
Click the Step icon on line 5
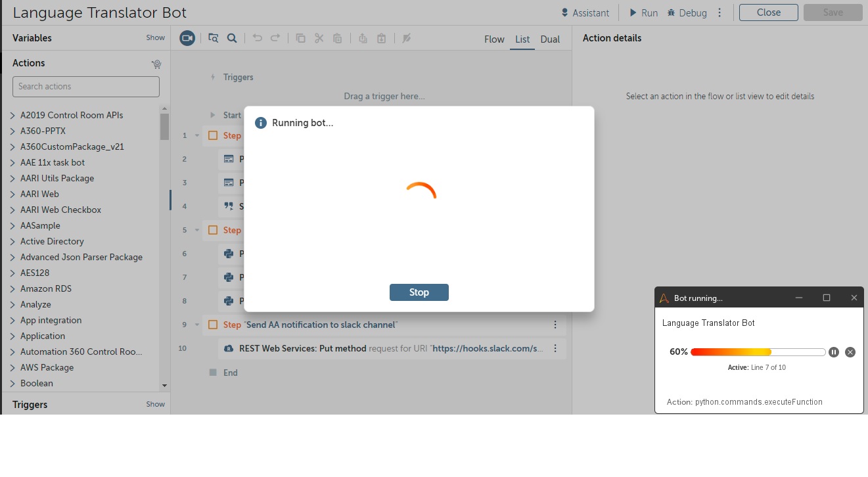click(213, 230)
